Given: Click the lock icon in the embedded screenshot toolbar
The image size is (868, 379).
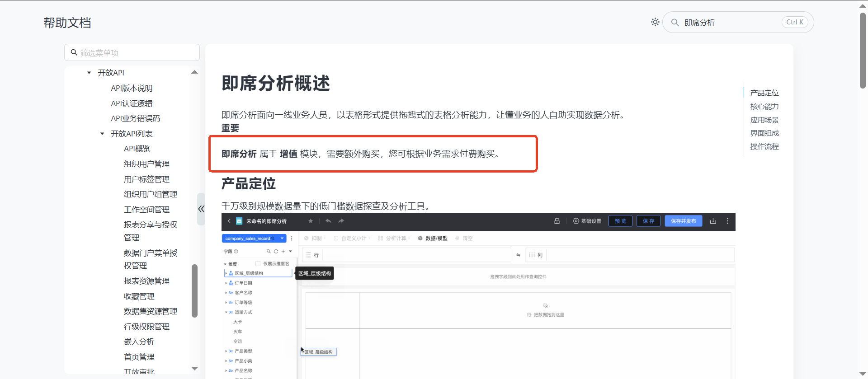Looking at the screenshot, I should point(557,221).
